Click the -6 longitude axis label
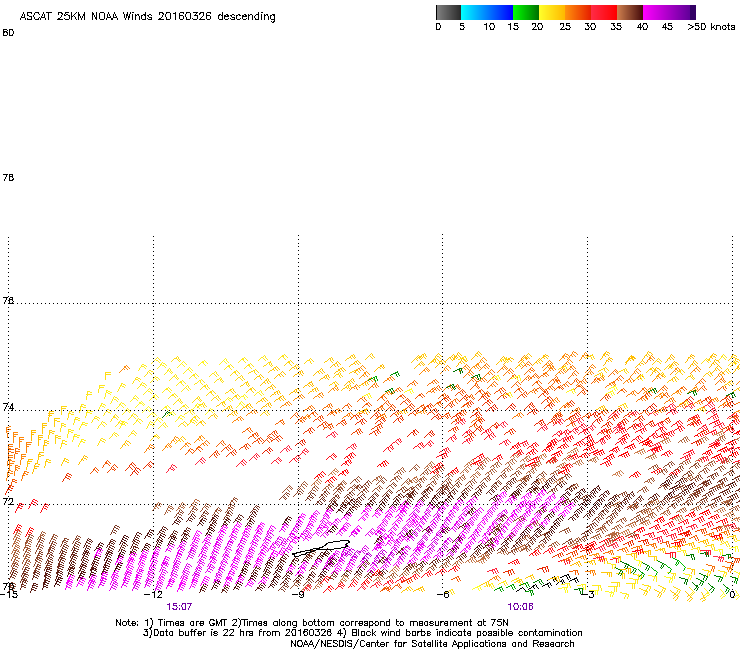 pos(442,594)
